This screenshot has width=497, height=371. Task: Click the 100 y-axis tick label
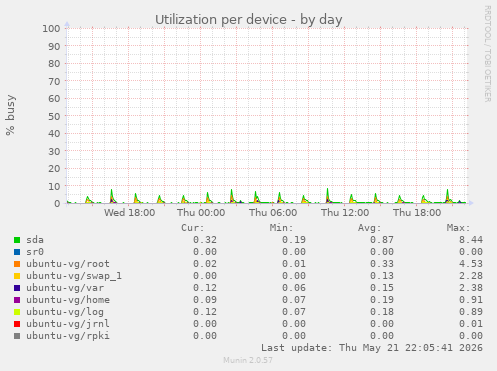(x=51, y=29)
